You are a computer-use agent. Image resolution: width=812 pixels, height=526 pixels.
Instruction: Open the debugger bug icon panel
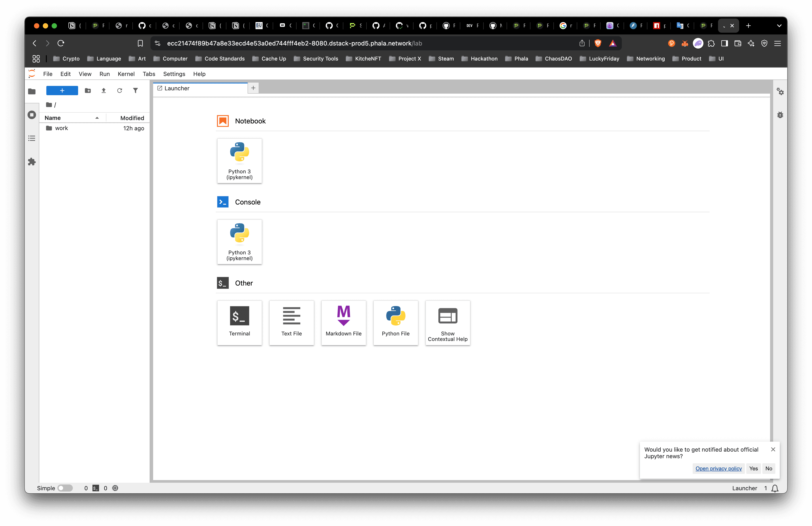[x=780, y=115]
